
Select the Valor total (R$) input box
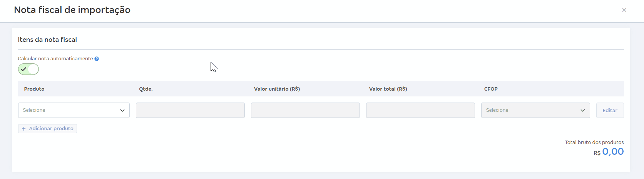pos(420,110)
